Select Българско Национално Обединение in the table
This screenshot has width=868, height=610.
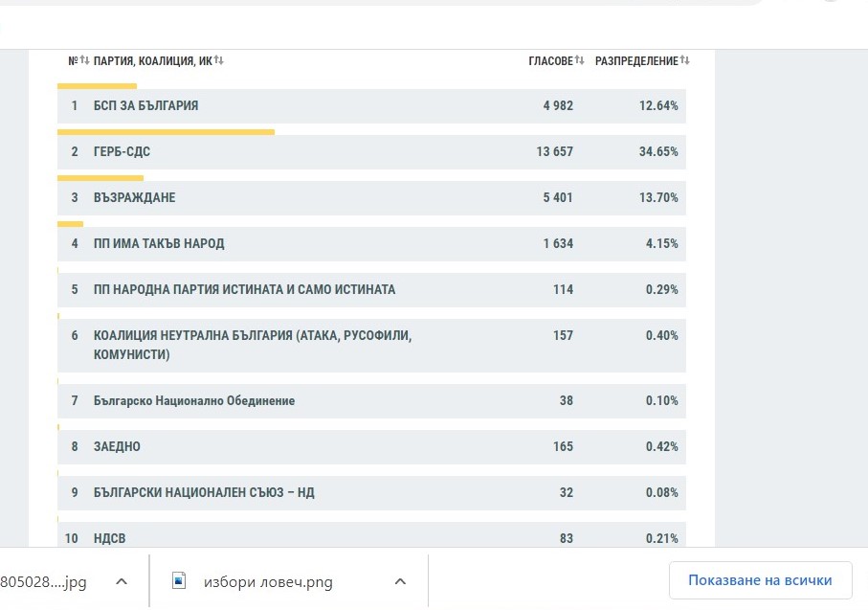pos(194,401)
